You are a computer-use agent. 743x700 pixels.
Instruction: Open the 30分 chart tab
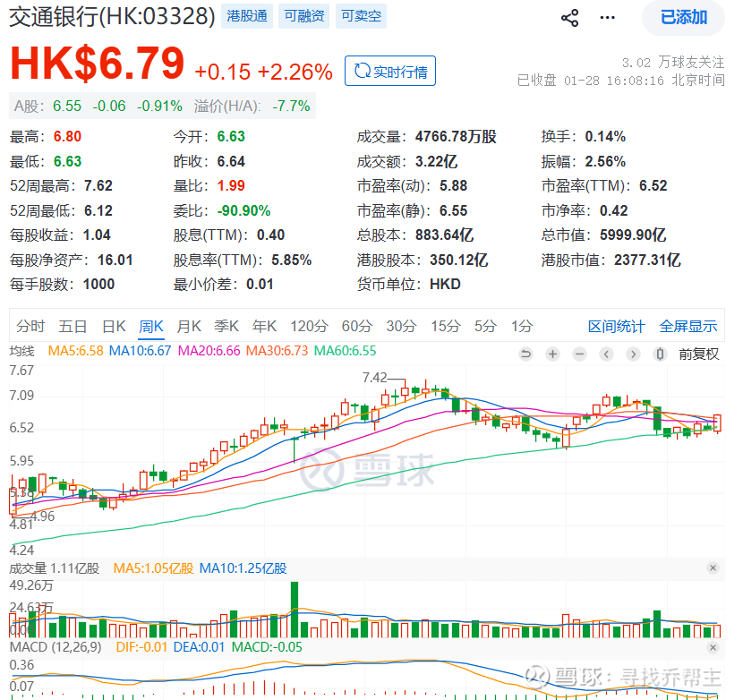[401, 326]
